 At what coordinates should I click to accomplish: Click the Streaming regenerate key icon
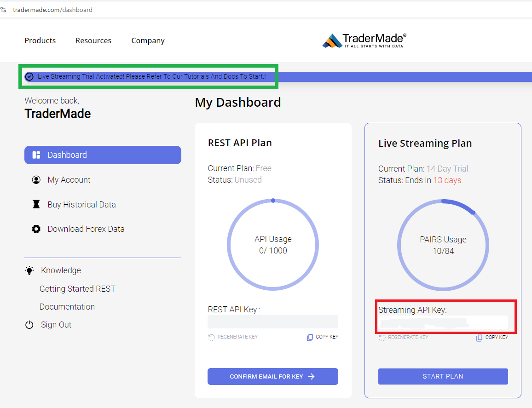pos(382,338)
